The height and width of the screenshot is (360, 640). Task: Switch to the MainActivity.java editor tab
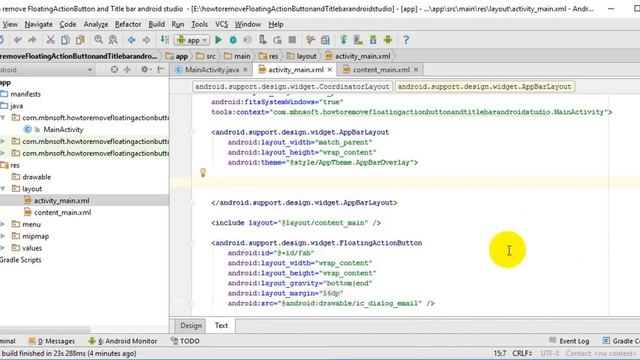(x=211, y=70)
